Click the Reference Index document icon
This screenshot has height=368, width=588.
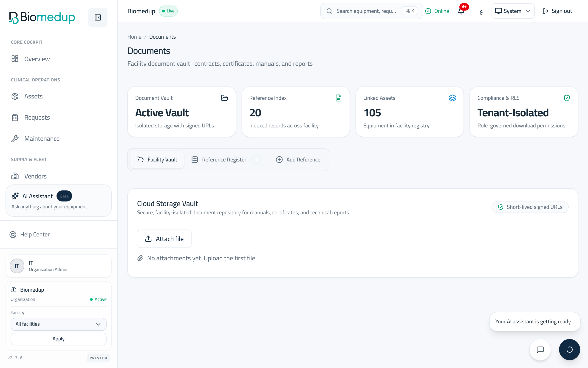(x=339, y=98)
